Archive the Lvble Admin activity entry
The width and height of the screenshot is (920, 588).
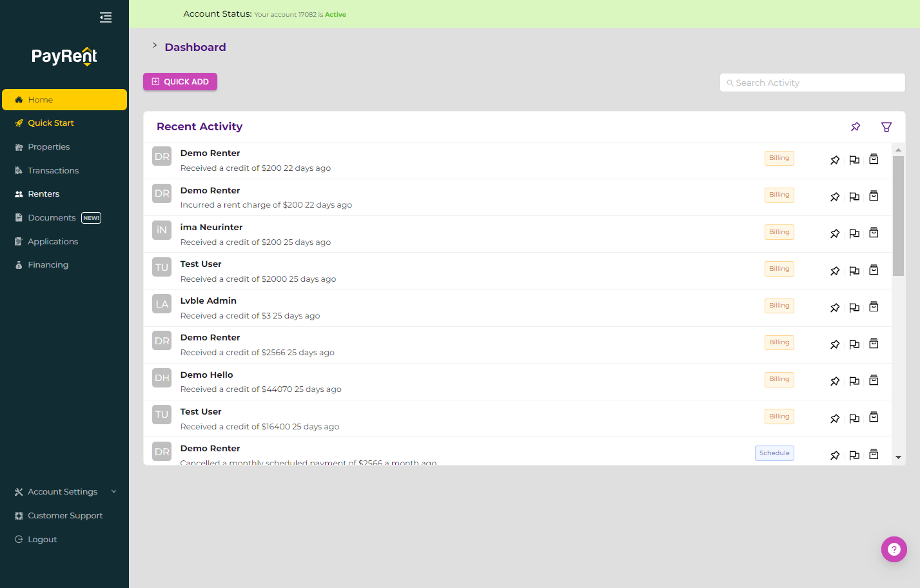click(874, 307)
